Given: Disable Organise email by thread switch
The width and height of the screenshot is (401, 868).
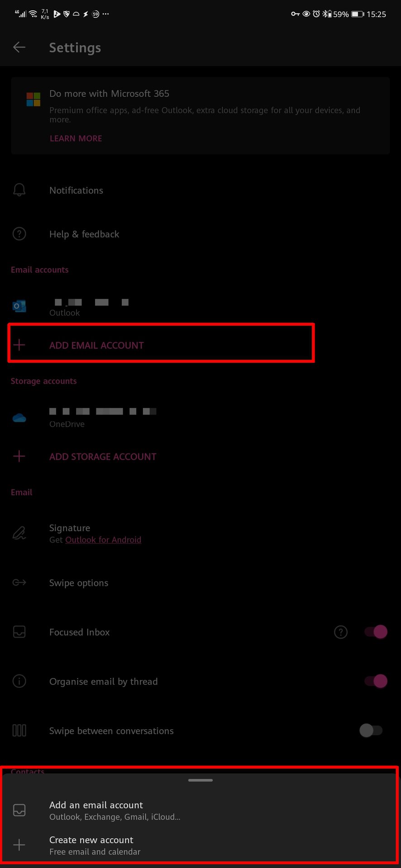Looking at the screenshot, I should 376,681.
